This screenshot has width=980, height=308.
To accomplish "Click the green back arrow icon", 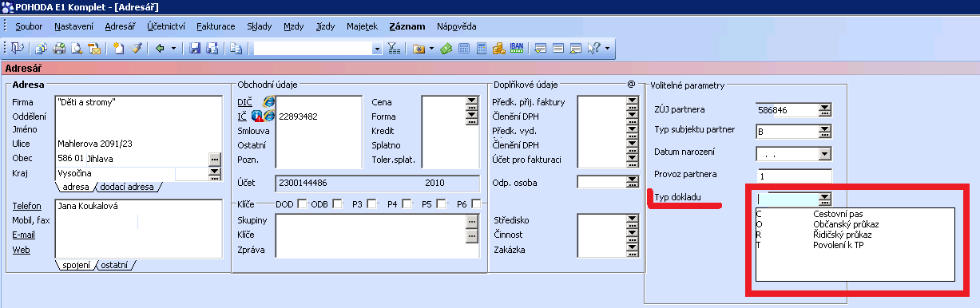I will [x=160, y=49].
